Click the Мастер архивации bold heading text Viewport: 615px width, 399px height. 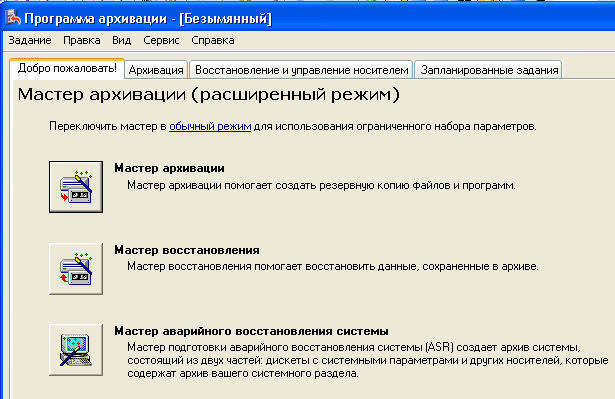(x=169, y=168)
